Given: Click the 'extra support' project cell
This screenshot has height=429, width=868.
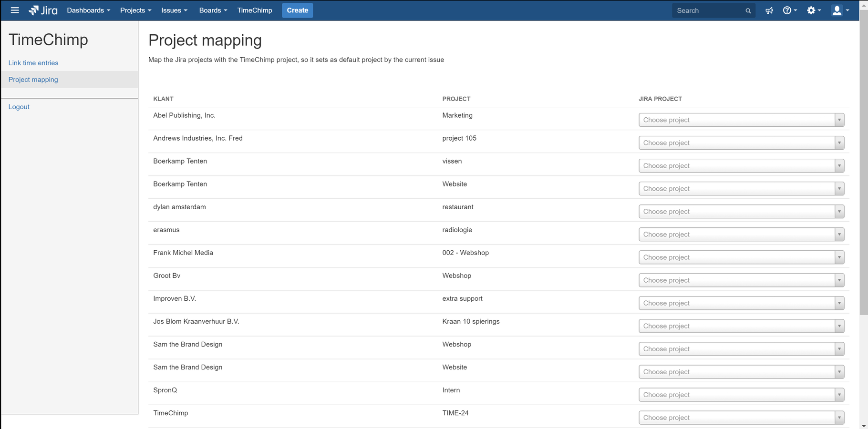Looking at the screenshot, I should pos(463,298).
